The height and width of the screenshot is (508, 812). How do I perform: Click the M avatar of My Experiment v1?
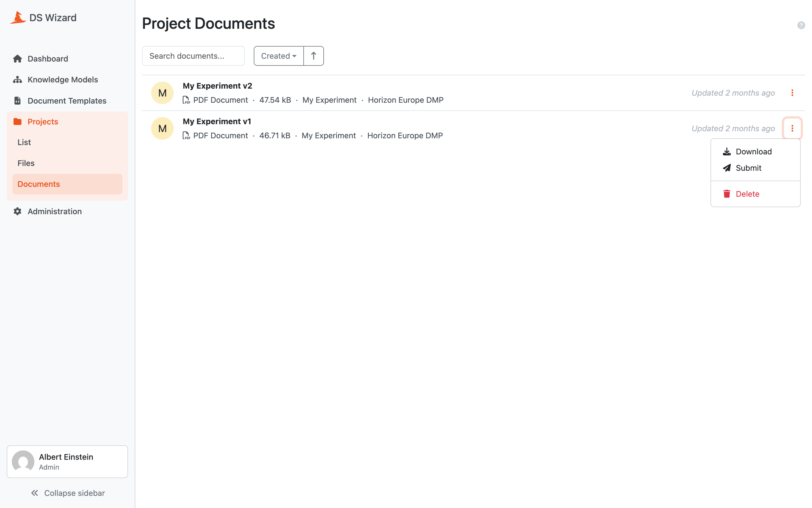tap(162, 128)
